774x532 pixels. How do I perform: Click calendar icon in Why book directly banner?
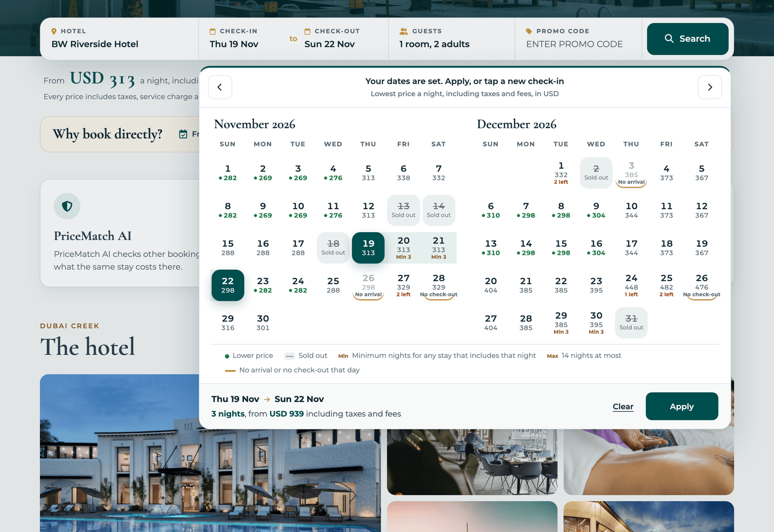pos(183,134)
